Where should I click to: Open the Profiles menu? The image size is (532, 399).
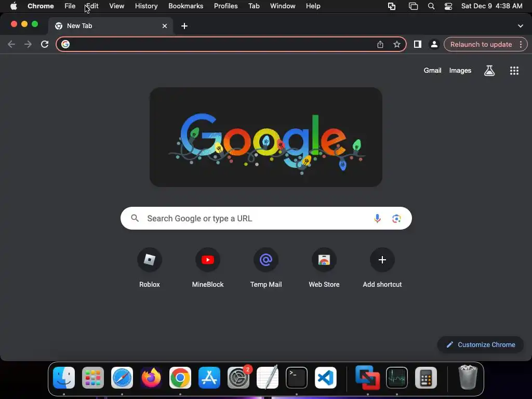[225, 6]
